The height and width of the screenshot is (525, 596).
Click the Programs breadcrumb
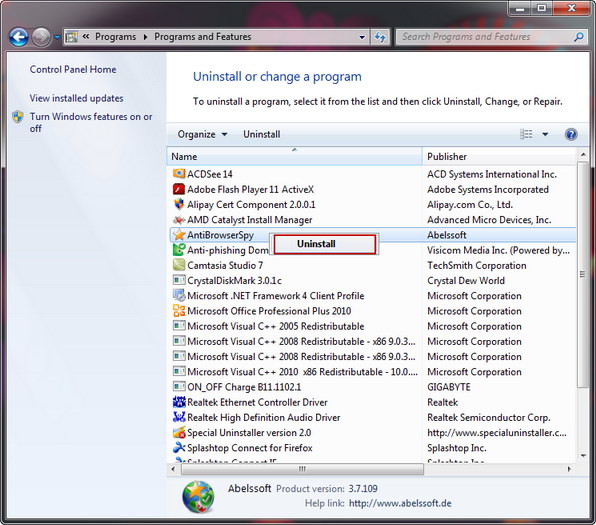click(116, 37)
